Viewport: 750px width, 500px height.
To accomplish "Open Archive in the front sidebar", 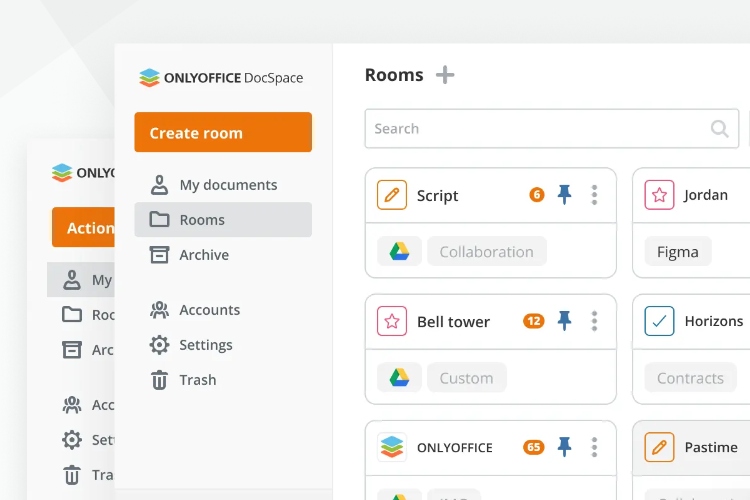I will [223, 255].
